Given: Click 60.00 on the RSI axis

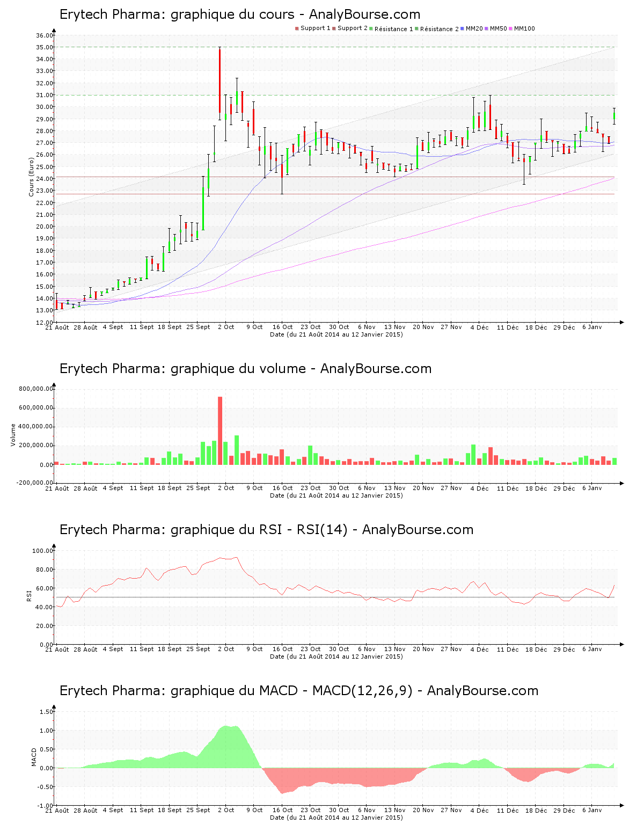Looking at the screenshot, I should 45,588.
